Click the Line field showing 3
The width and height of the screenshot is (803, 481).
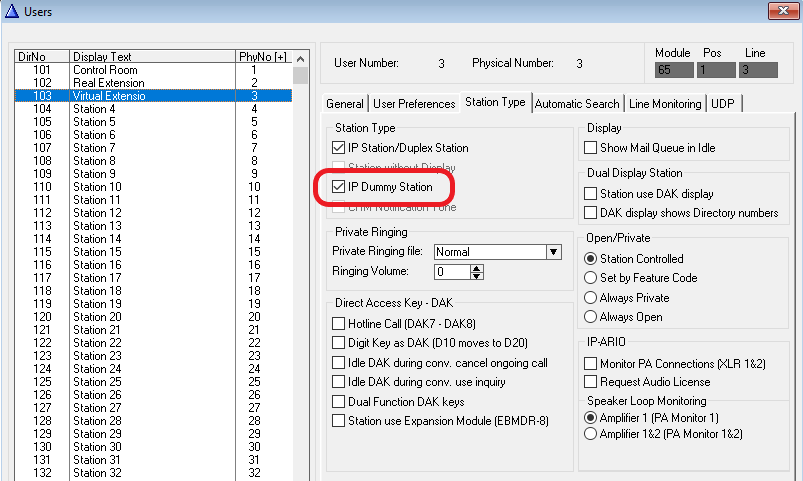(x=758, y=70)
